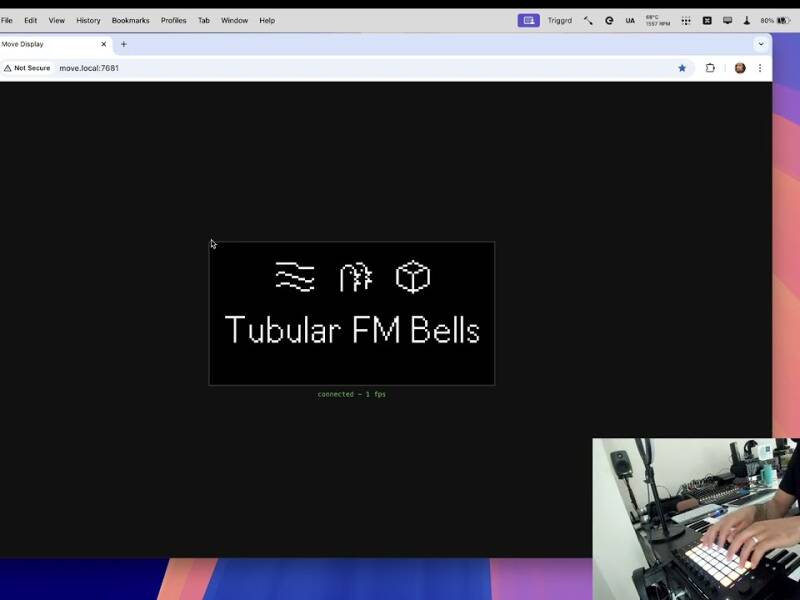Viewport: 800px width, 600px height.
Task: Open the Chrome extensions puzzle icon
Action: (710, 68)
